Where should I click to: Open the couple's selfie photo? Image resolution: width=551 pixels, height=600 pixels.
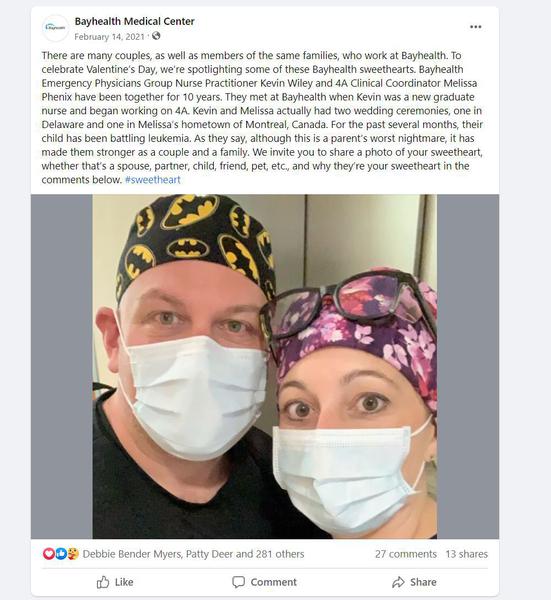point(265,367)
